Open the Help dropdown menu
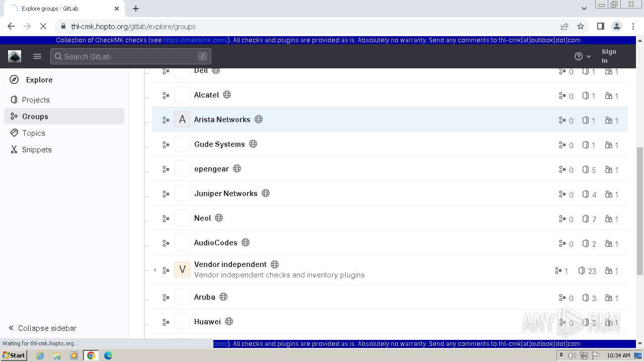The width and height of the screenshot is (644, 362). [583, 56]
